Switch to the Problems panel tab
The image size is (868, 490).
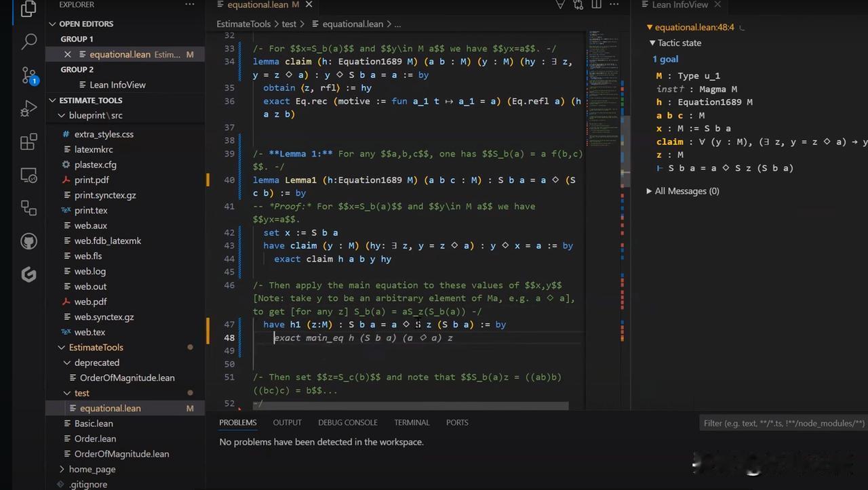point(238,422)
